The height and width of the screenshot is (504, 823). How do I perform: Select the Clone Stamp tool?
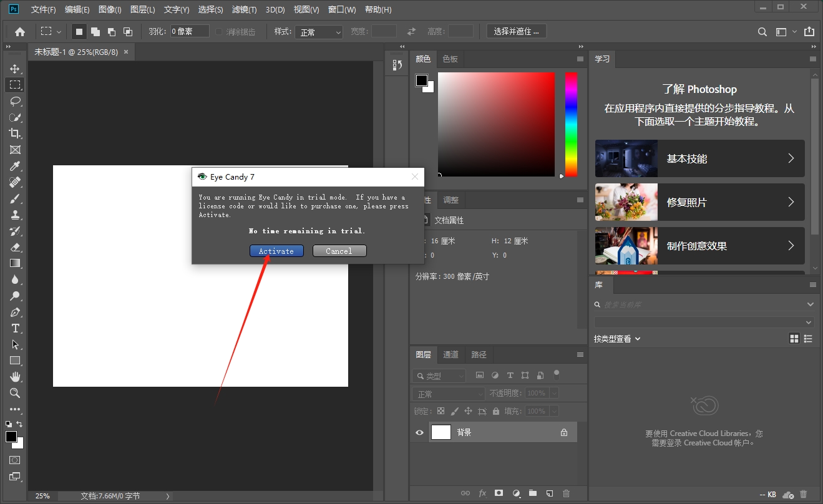coord(15,215)
